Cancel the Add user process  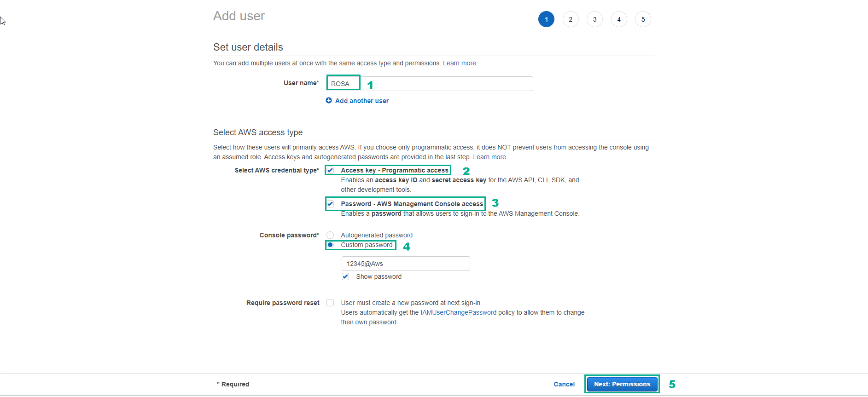pos(564,384)
